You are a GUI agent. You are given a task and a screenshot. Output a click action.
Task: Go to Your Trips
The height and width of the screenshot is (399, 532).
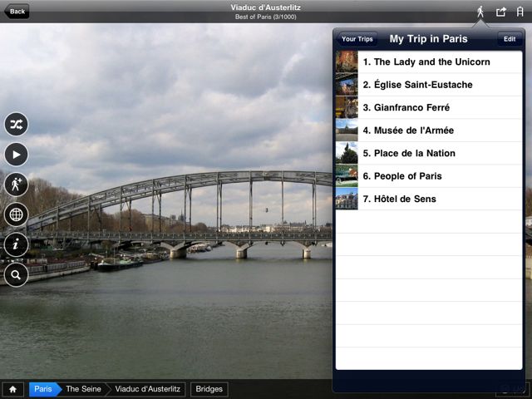(357, 39)
